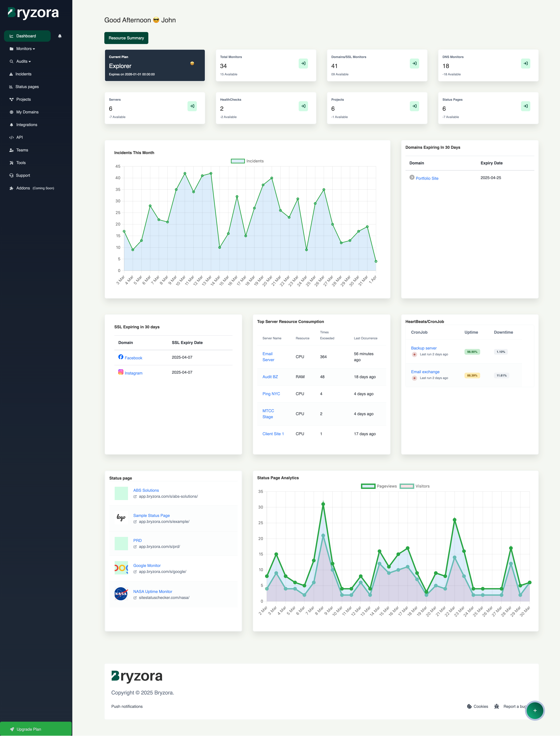Open the Facebook SSL domain link
The image size is (560, 736).
133,358
